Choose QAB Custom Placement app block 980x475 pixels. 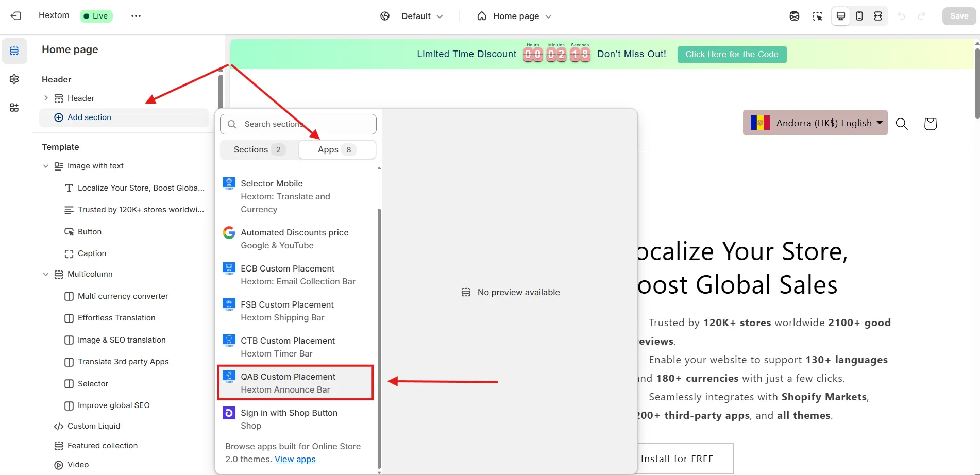tap(296, 383)
